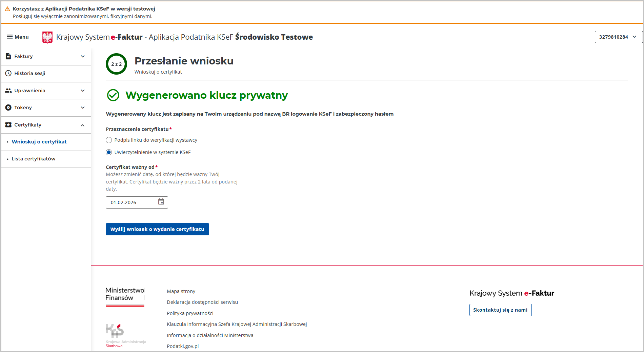
Task: Open Wnioskuj o certyfikat menu item
Action: coord(39,142)
